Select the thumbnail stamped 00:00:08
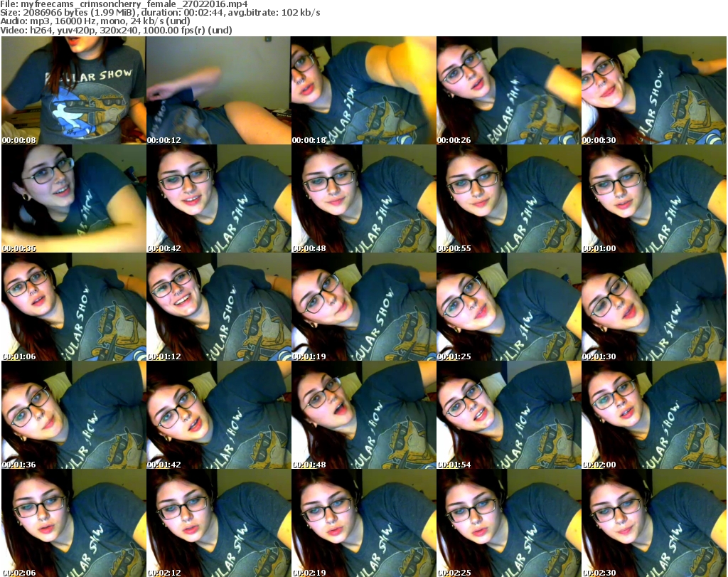This screenshot has height=577, width=728. (x=73, y=90)
